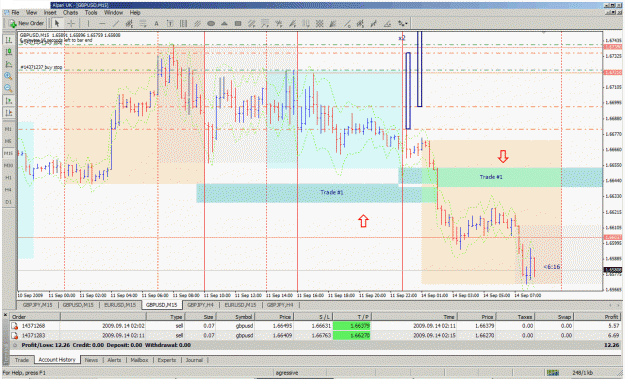Select the Vertical Line drawing tool

click(88, 24)
